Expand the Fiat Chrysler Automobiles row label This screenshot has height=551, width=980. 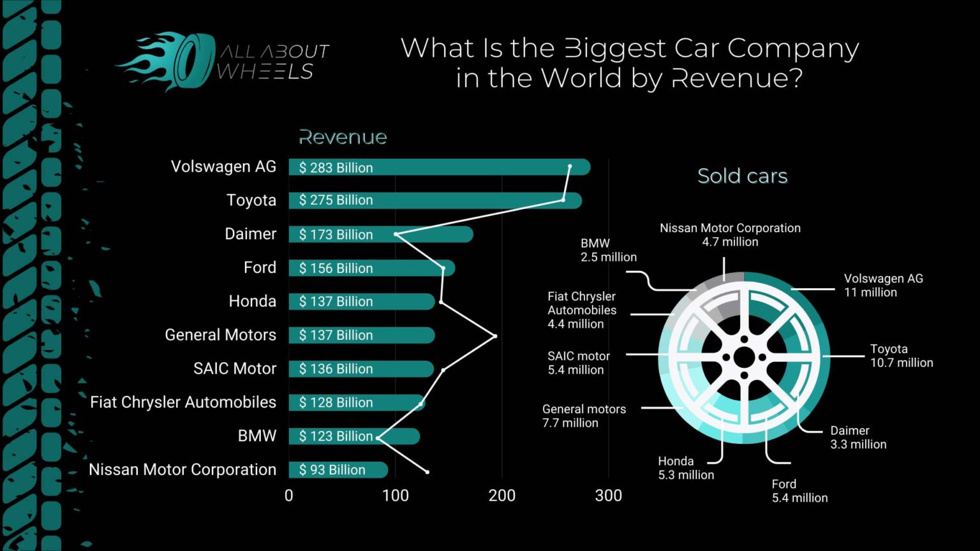(x=182, y=402)
